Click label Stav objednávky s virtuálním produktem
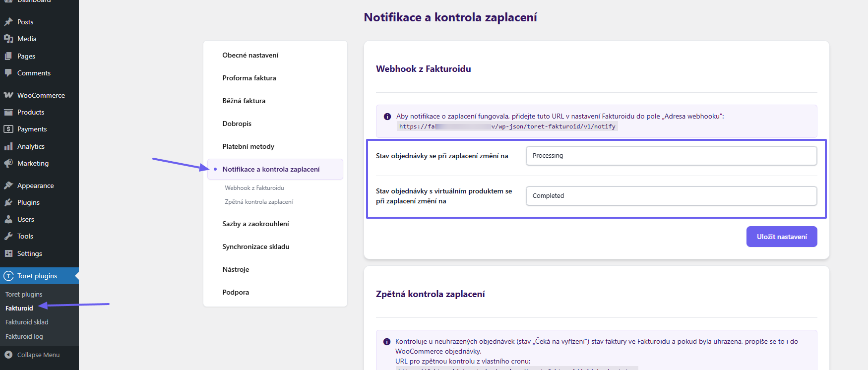Viewport: 868px width, 370px height. click(444, 196)
